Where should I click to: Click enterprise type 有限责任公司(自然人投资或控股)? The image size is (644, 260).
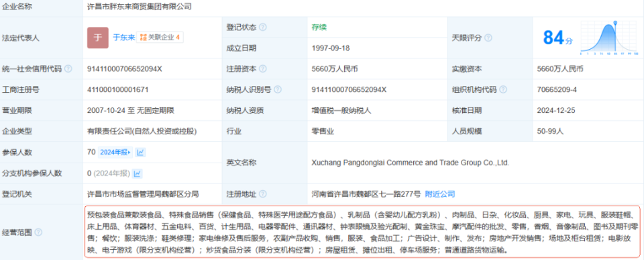coord(142,131)
